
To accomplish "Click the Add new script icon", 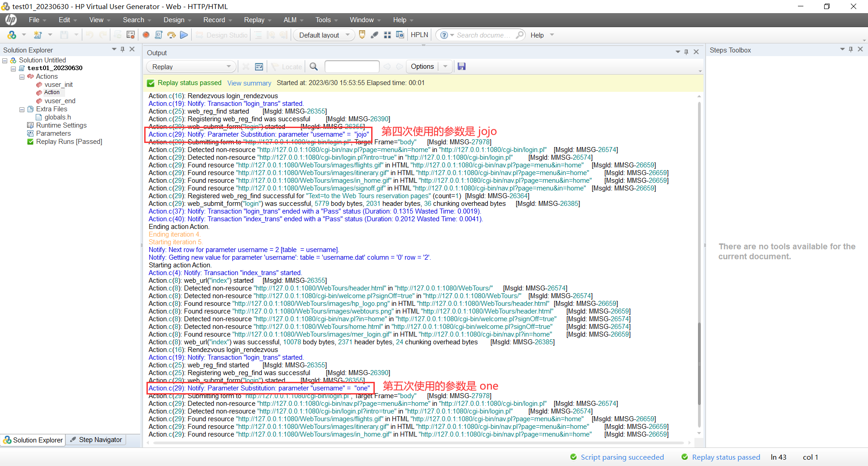I will click(x=38, y=35).
